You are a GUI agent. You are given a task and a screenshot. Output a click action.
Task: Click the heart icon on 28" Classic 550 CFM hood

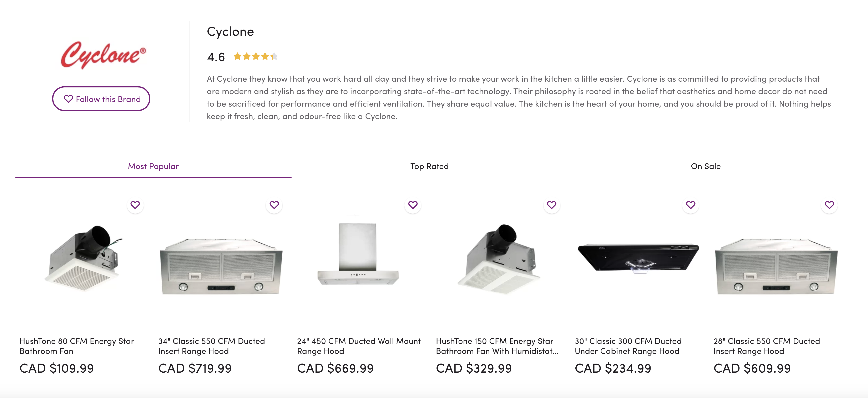(x=830, y=205)
